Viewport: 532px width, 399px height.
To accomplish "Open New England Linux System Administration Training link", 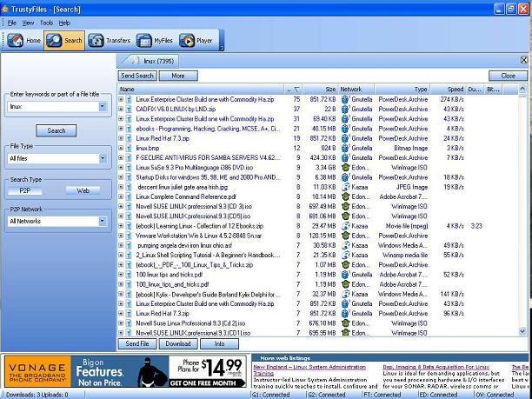I will (309, 369).
